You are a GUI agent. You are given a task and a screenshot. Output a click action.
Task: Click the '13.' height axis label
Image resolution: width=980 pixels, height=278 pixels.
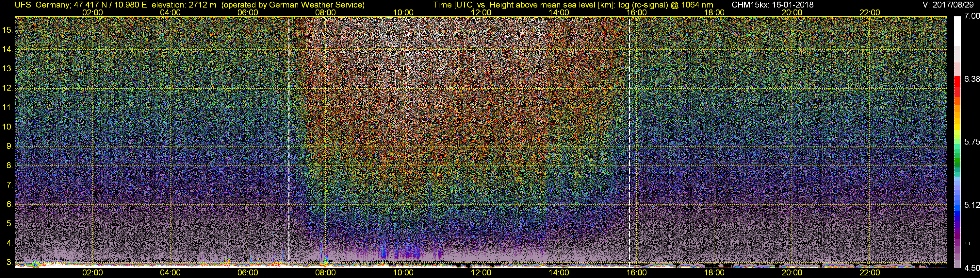(8, 69)
